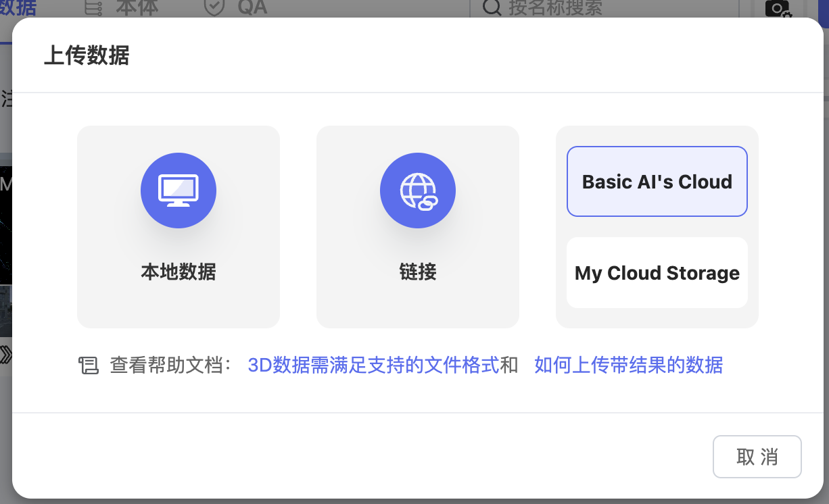Choose My Cloud Storage option
The image size is (829, 504).
657,273
